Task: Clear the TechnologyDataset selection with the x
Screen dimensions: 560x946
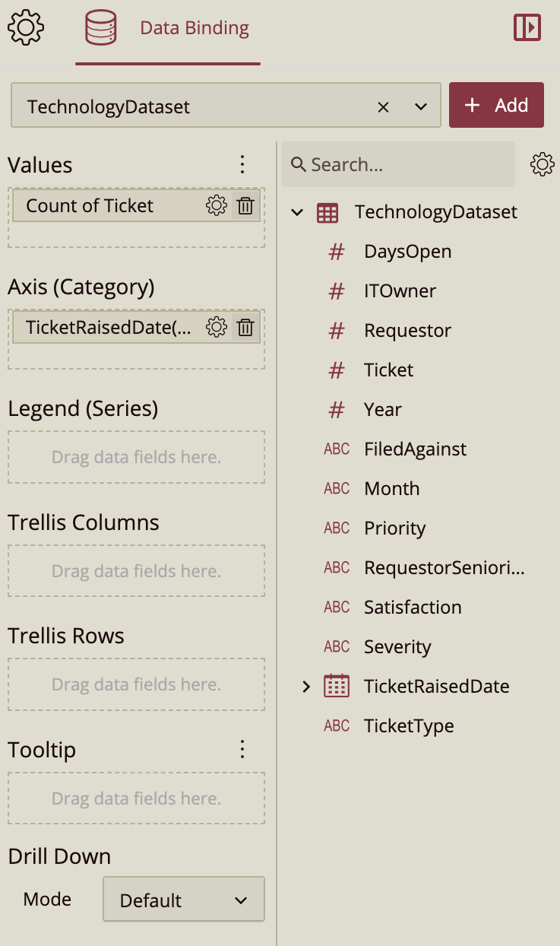Action: [383, 106]
